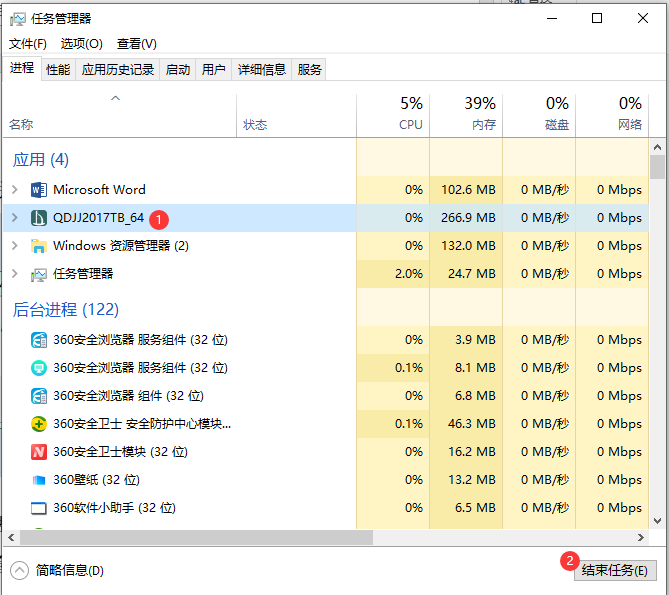This screenshot has height=595, width=669.
Task: Expand the QDJJ2017TB_64 process group
Action: tap(15, 218)
